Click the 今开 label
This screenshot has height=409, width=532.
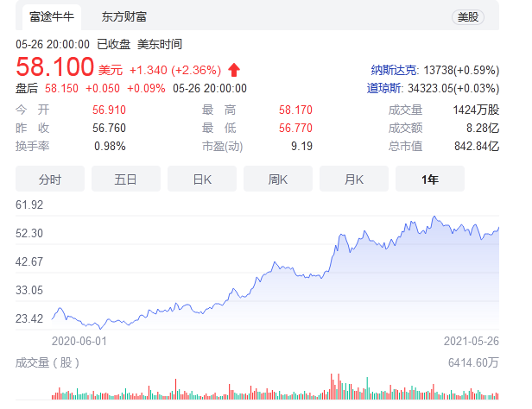click(33, 110)
